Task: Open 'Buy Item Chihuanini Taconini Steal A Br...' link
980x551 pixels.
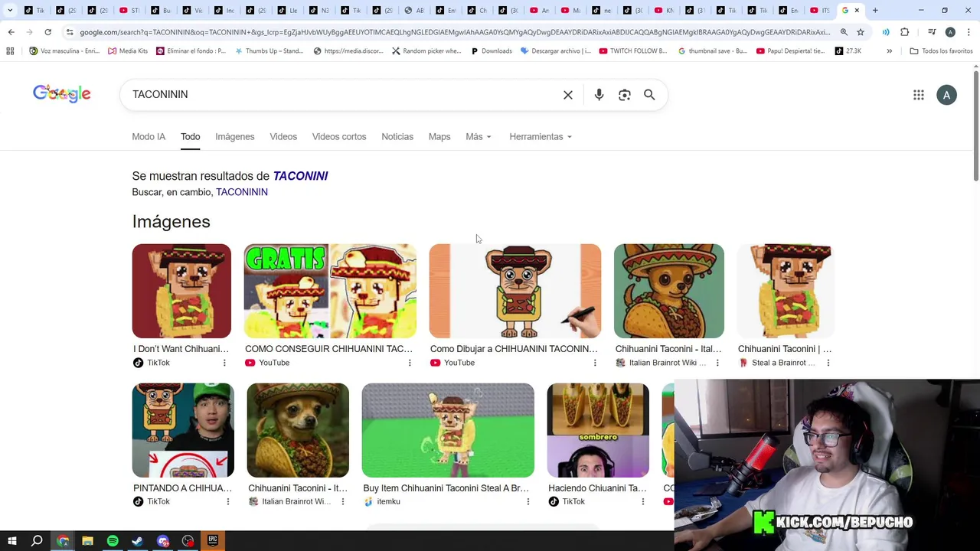Action: click(x=446, y=487)
